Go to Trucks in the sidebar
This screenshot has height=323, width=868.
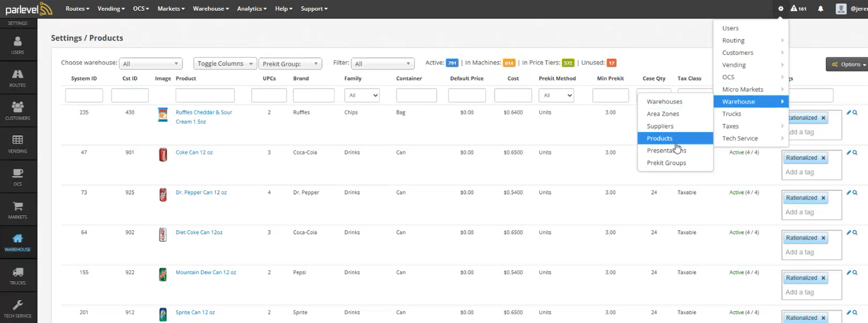(x=18, y=276)
